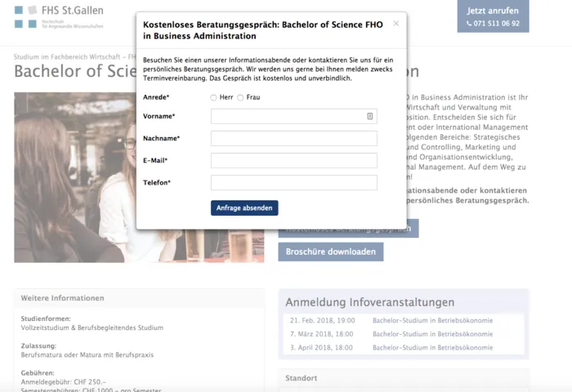The height and width of the screenshot is (392, 572).
Task: Close the Beratungsgespräch dialog with X
Action: pos(395,24)
